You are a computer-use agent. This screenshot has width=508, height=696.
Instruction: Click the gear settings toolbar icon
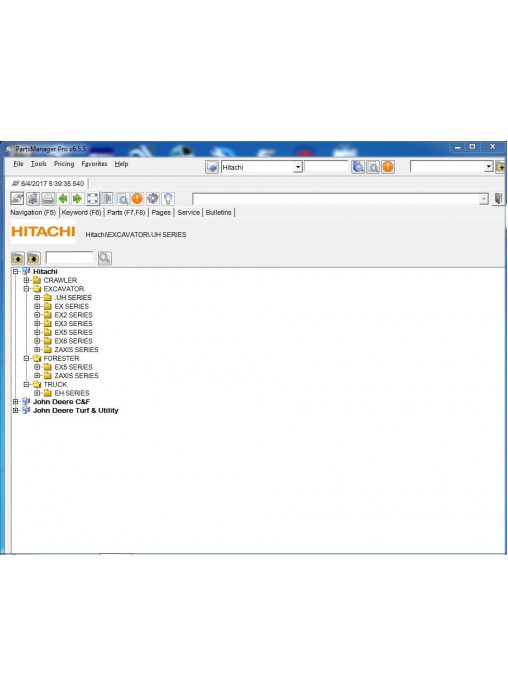tap(153, 199)
